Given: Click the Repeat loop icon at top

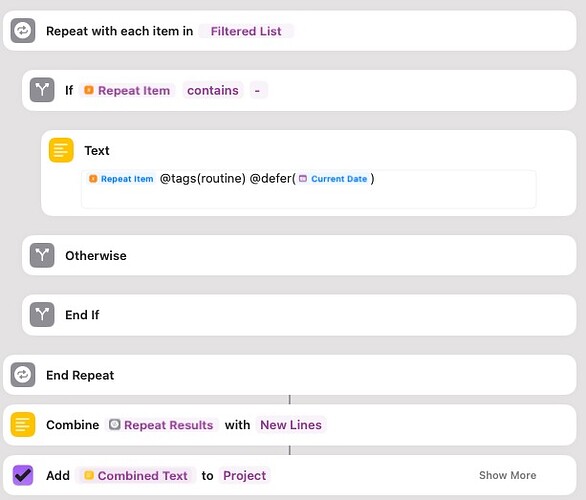Looking at the screenshot, I should pyautogui.click(x=23, y=31).
